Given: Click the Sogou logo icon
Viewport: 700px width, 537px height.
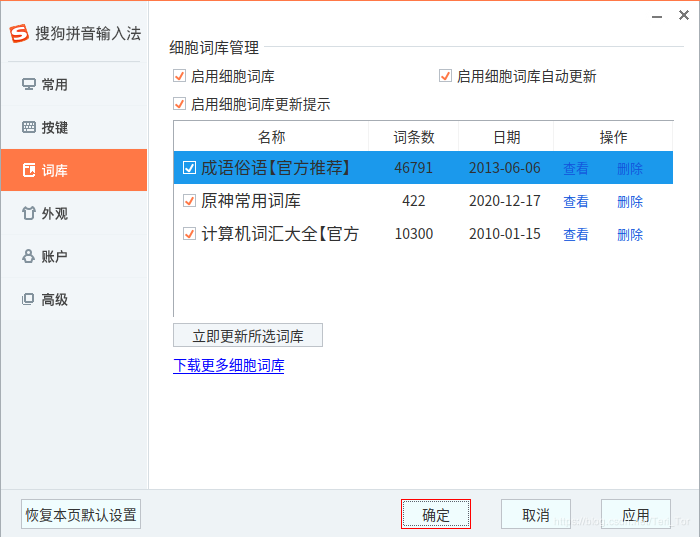Looking at the screenshot, I should 19,33.
